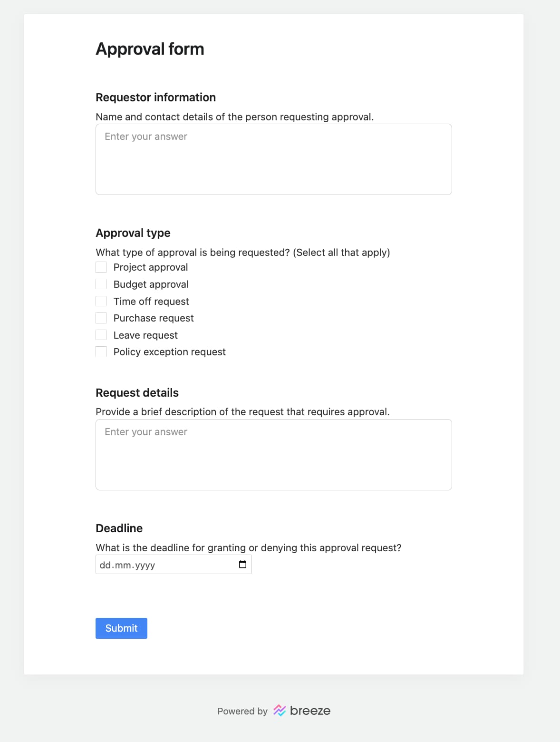Enable the Policy exception request checkbox
This screenshot has width=560, height=742.
pos(101,351)
